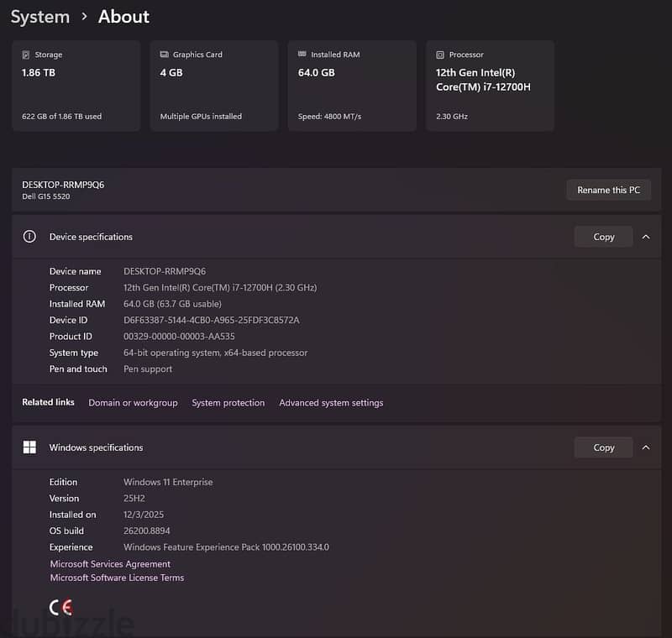
Task: Open Microsoft Services Agreement link
Action: (x=110, y=564)
